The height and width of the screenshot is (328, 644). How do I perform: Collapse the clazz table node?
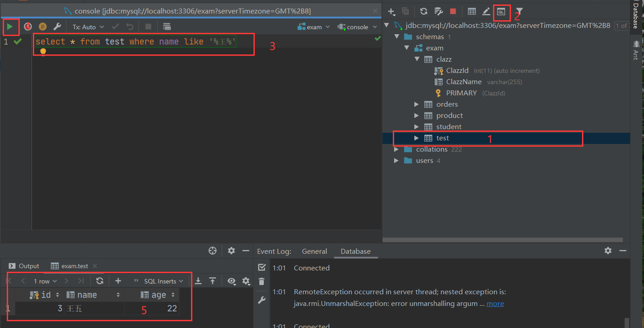[x=417, y=59]
